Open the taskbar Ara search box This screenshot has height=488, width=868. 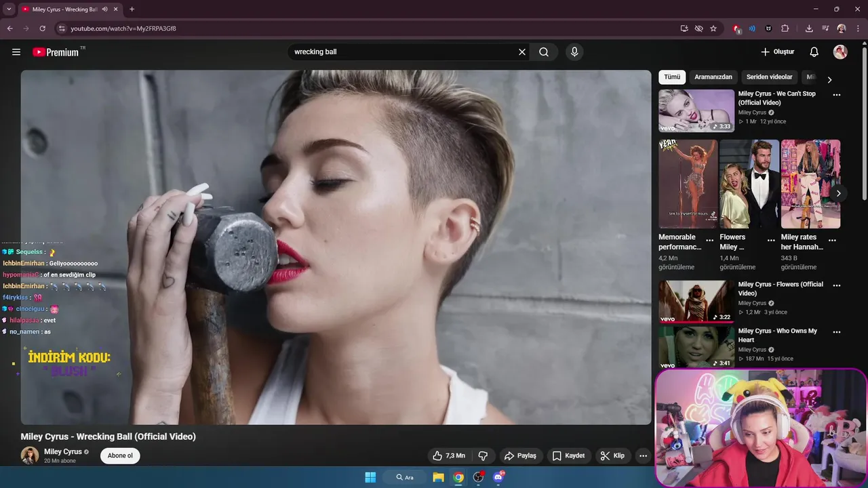(405, 477)
